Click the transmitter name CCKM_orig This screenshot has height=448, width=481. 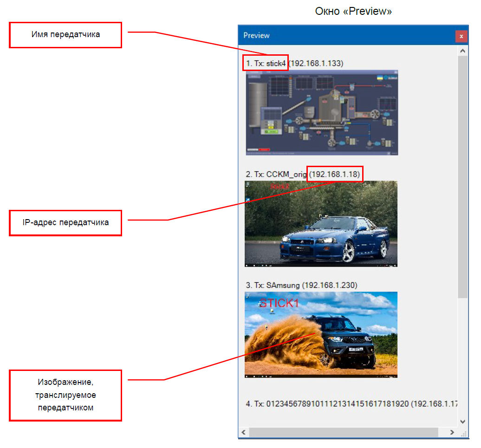(286, 174)
